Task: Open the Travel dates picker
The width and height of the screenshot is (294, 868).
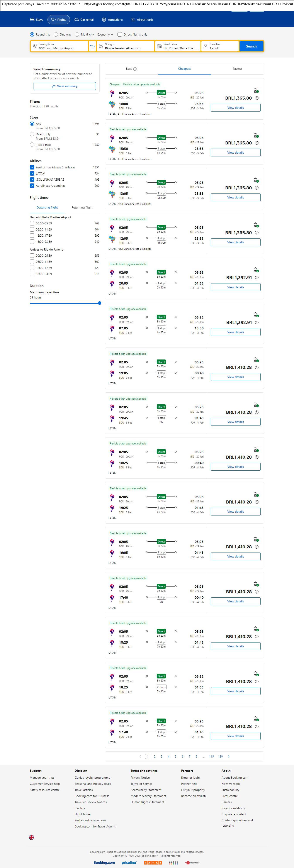Action: (x=178, y=46)
